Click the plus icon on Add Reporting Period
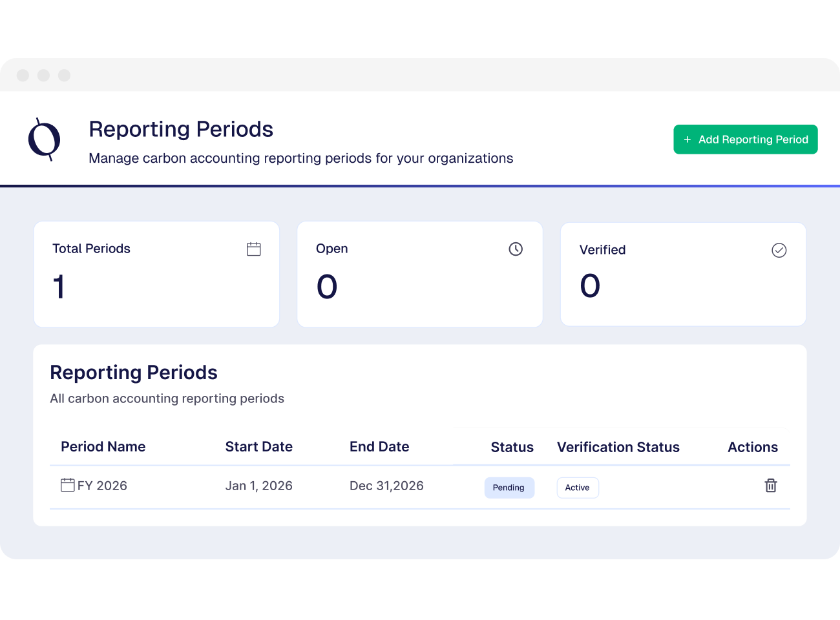840x620 pixels. point(688,139)
